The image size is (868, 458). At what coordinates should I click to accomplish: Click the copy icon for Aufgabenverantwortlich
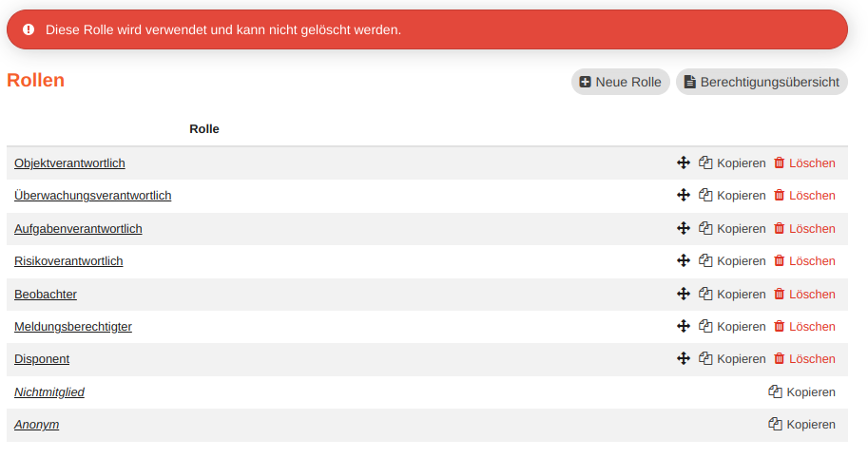tap(705, 228)
